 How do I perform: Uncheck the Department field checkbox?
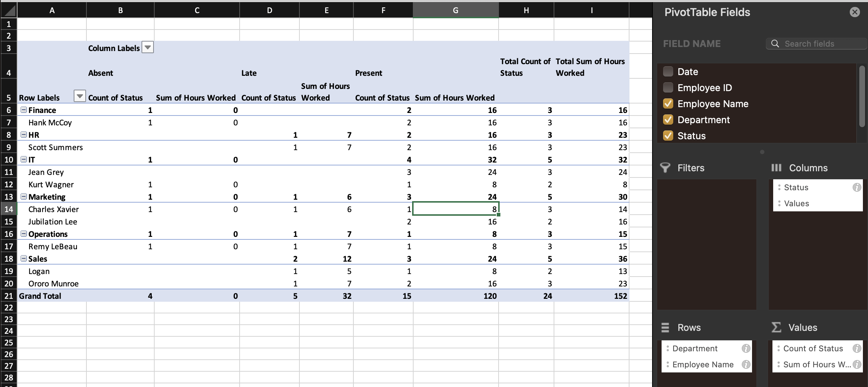[x=668, y=120]
